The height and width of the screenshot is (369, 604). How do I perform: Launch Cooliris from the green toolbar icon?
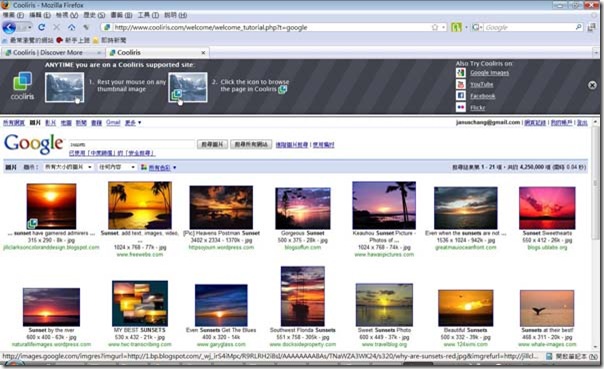click(456, 27)
